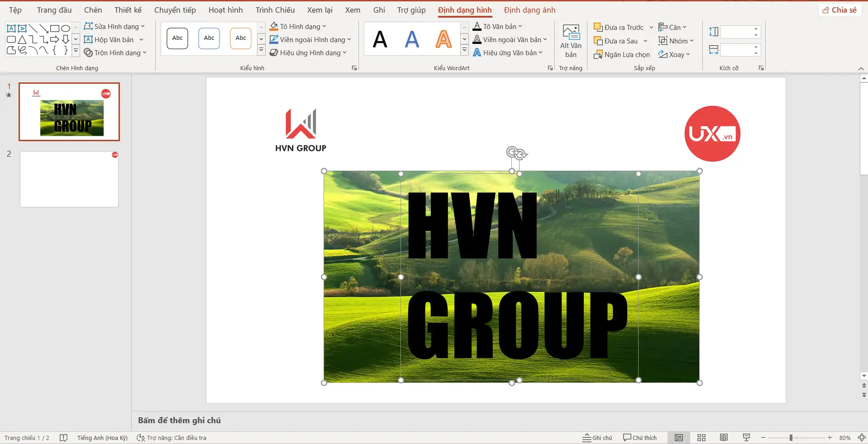Select the black WordArt A style
The height and width of the screenshot is (444, 868).
pyautogui.click(x=380, y=39)
